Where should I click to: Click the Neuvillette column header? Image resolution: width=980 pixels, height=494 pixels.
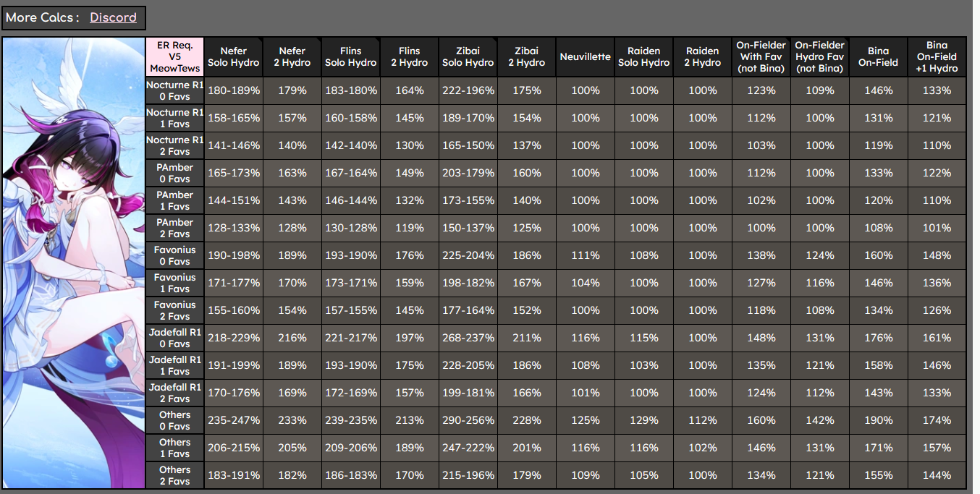(x=585, y=56)
